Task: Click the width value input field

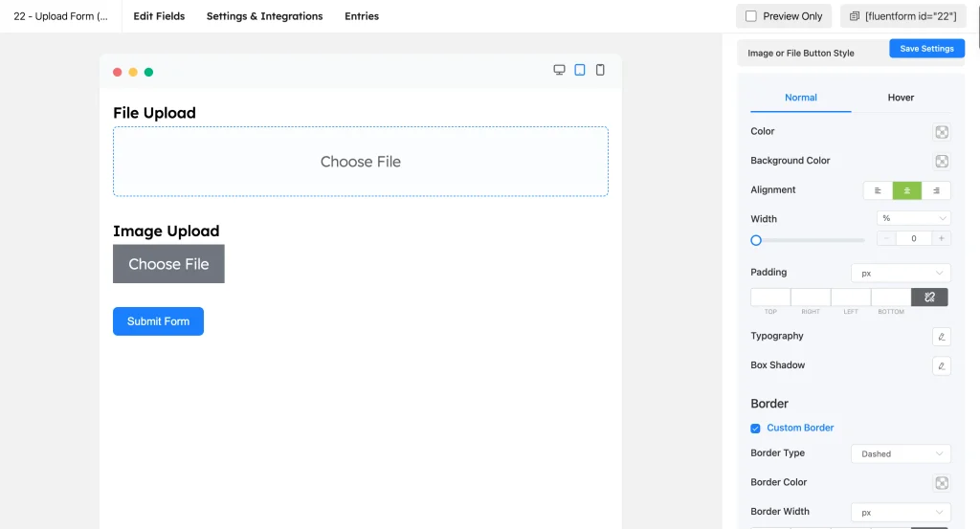Action: tap(914, 238)
